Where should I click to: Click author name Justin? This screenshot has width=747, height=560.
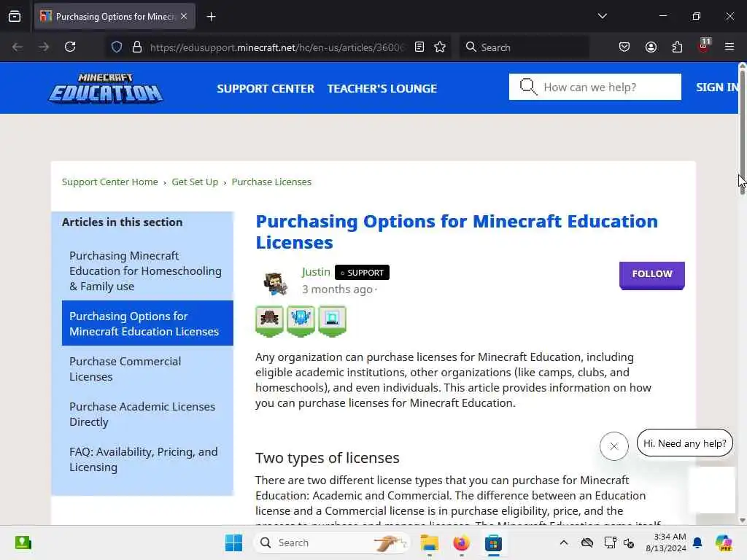click(316, 272)
